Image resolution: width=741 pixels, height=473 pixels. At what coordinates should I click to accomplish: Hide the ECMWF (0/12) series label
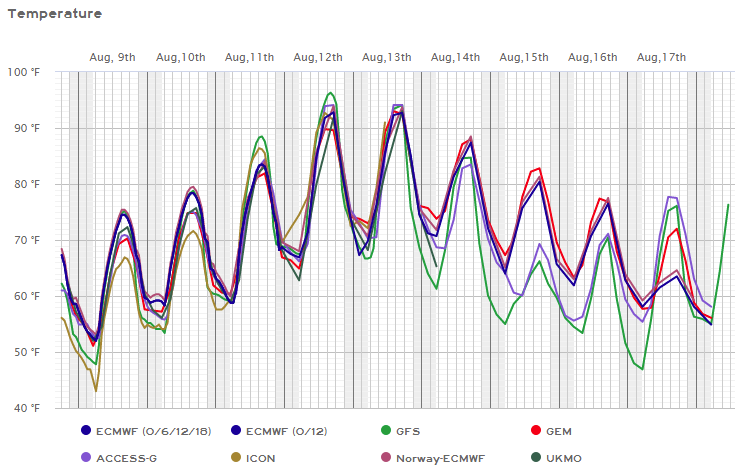click(x=283, y=431)
